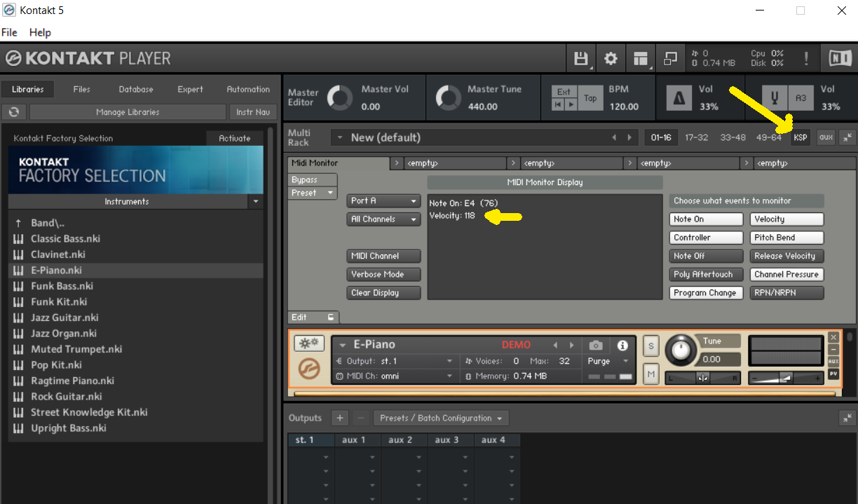
Task: Click the save floppy disk icon
Action: (580, 59)
